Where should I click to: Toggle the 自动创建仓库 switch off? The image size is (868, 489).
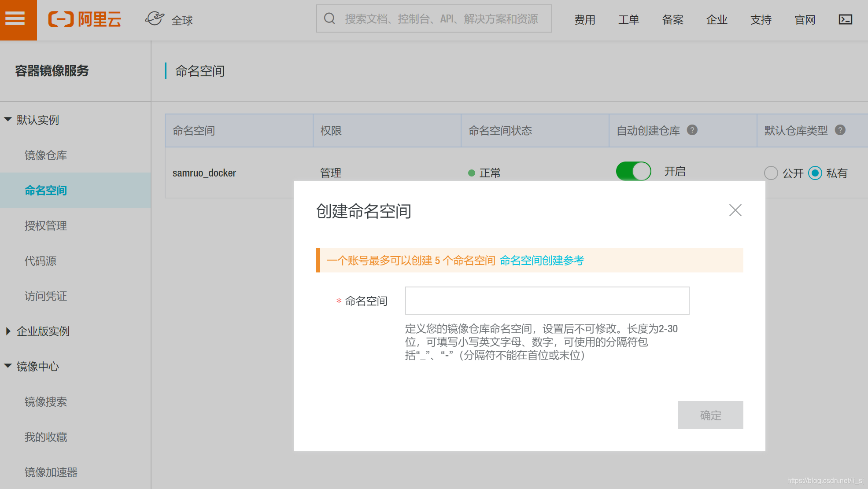[633, 171]
